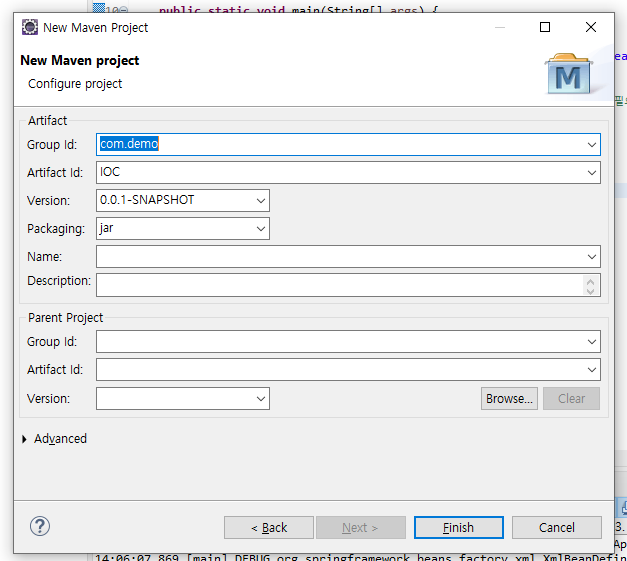This screenshot has height=561, width=627.
Task: Click the disabled Clear button
Action: pos(571,398)
